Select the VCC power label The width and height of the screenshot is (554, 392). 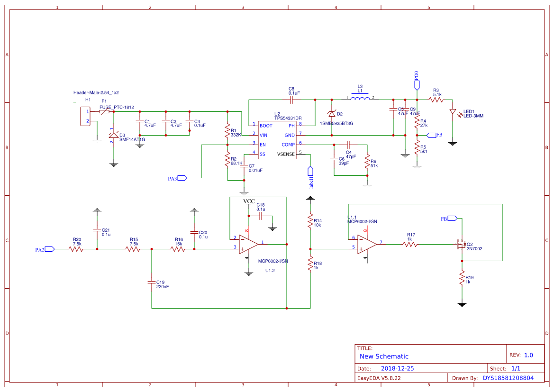(249, 201)
